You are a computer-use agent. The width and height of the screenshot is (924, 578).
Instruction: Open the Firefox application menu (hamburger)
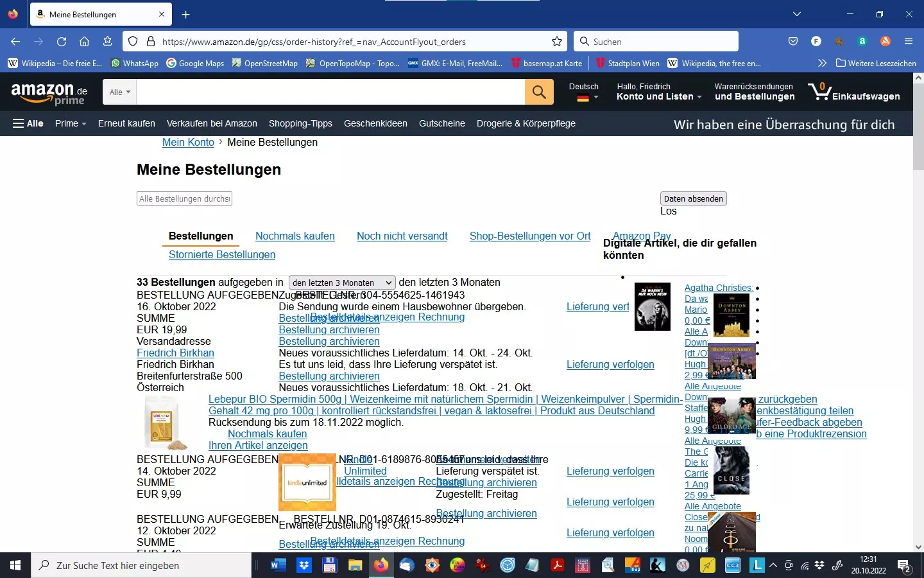[908, 42]
